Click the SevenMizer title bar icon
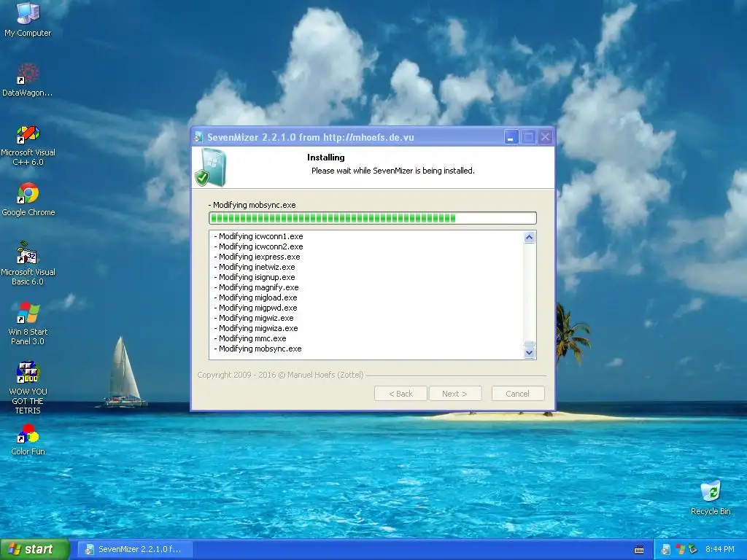The width and height of the screenshot is (747, 560). click(x=198, y=137)
